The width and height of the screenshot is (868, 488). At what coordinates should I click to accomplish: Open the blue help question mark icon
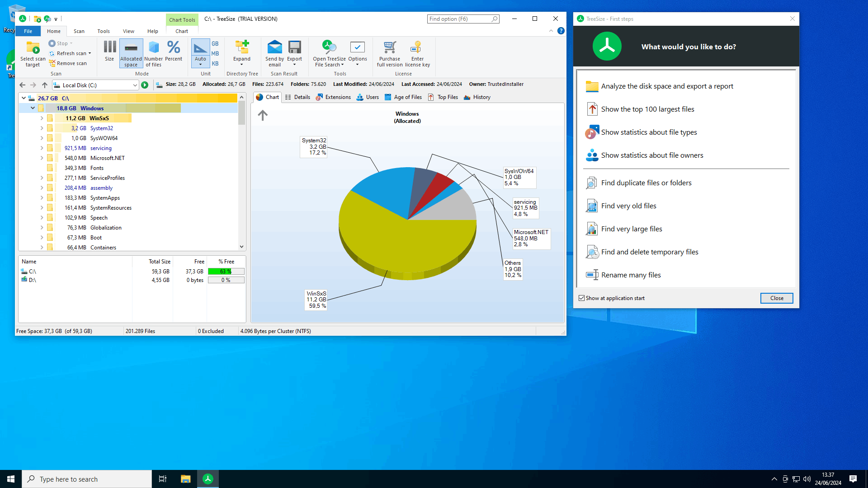(561, 31)
